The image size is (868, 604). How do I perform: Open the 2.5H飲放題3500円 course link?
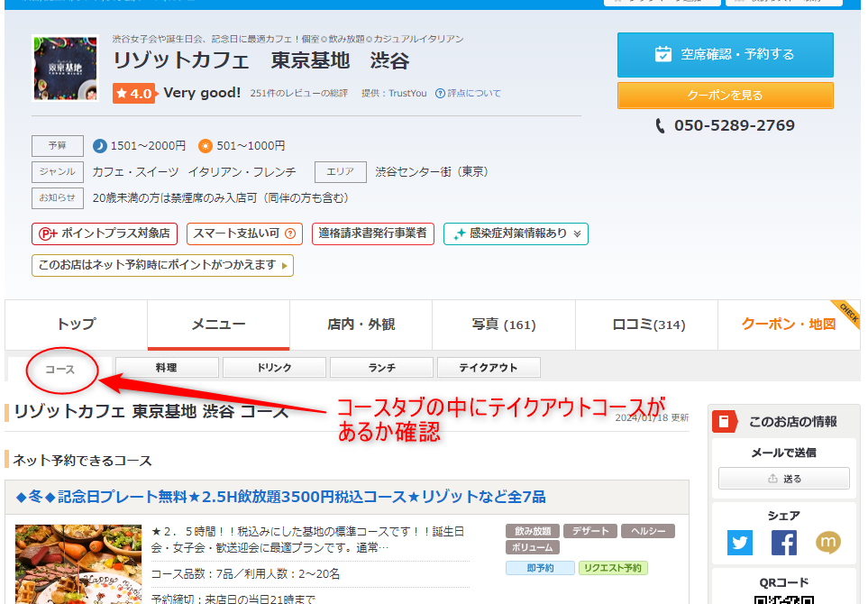click(281, 497)
